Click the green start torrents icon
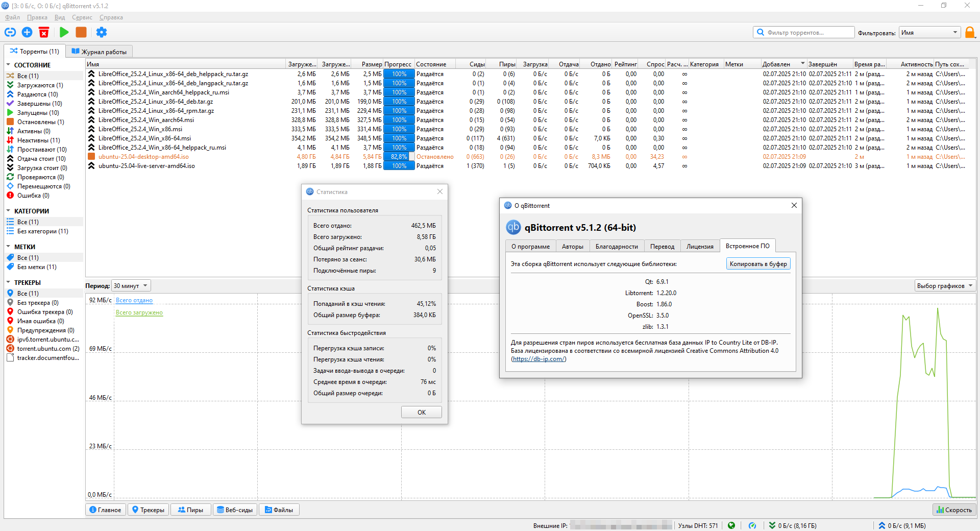This screenshot has width=980, height=531. click(64, 32)
